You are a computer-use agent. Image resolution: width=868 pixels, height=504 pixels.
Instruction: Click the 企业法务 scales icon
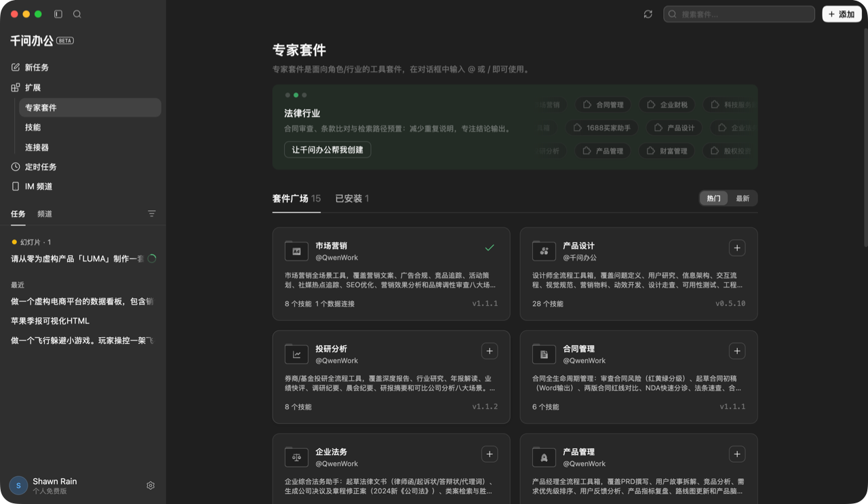pos(296,457)
